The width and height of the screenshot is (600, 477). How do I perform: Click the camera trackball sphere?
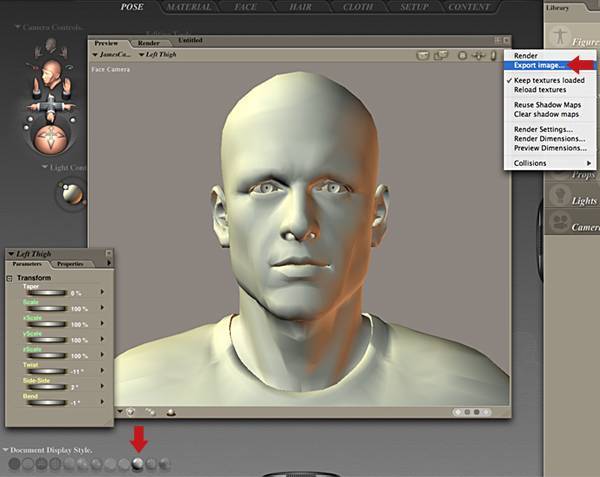(x=51, y=138)
